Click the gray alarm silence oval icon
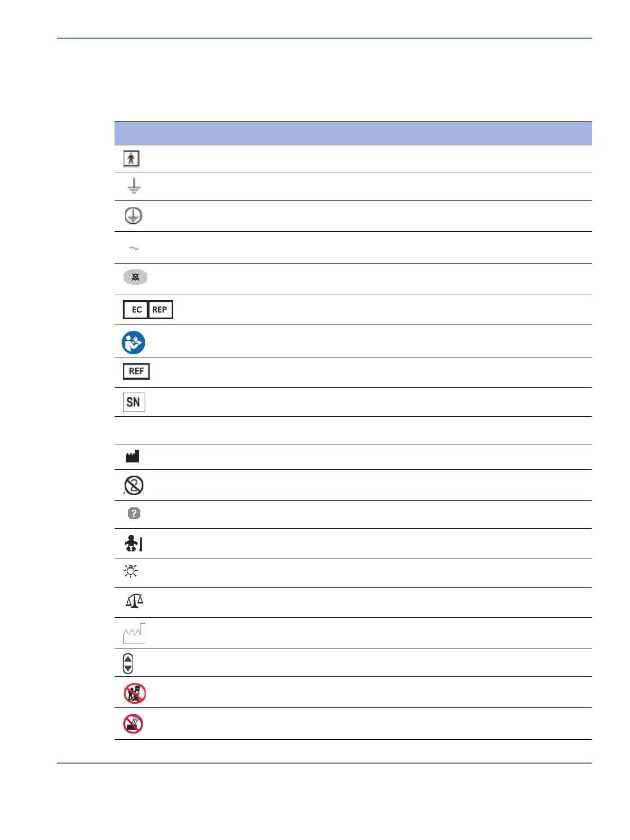 [135, 277]
